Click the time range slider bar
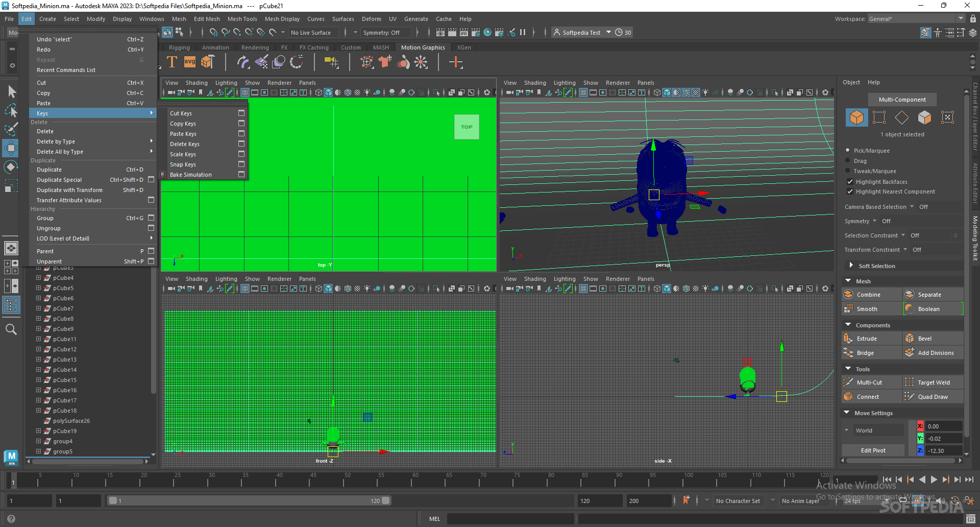 pyautogui.click(x=249, y=501)
